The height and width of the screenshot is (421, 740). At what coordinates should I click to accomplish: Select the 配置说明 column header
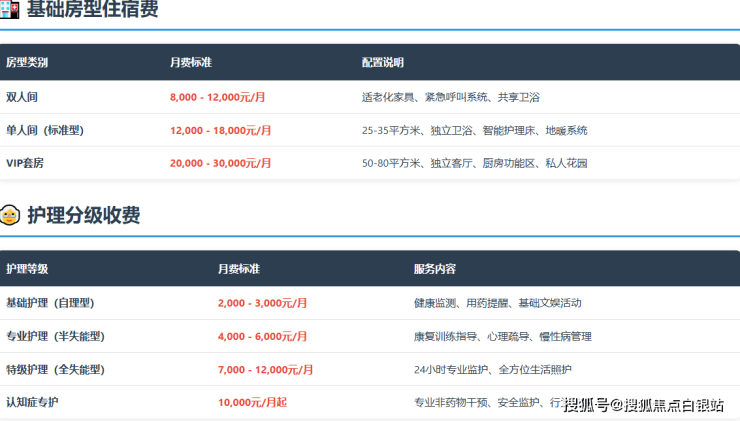point(383,63)
